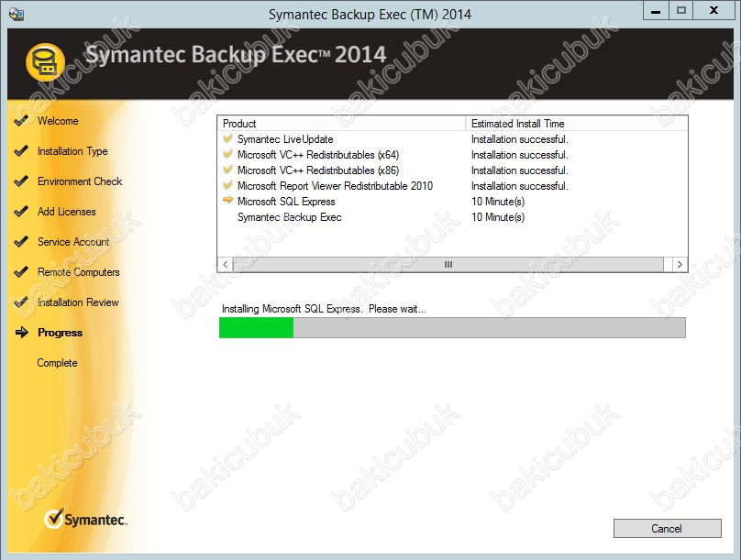The image size is (741, 560).
Task: Open the Environment Check step
Action: 80,181
